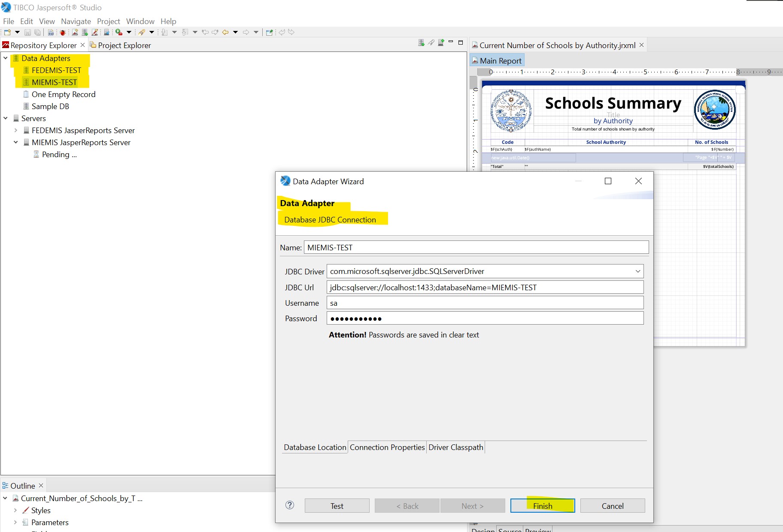Click the Finish button
The width and height of the screenshot is (783, 532).
[542, 506]
